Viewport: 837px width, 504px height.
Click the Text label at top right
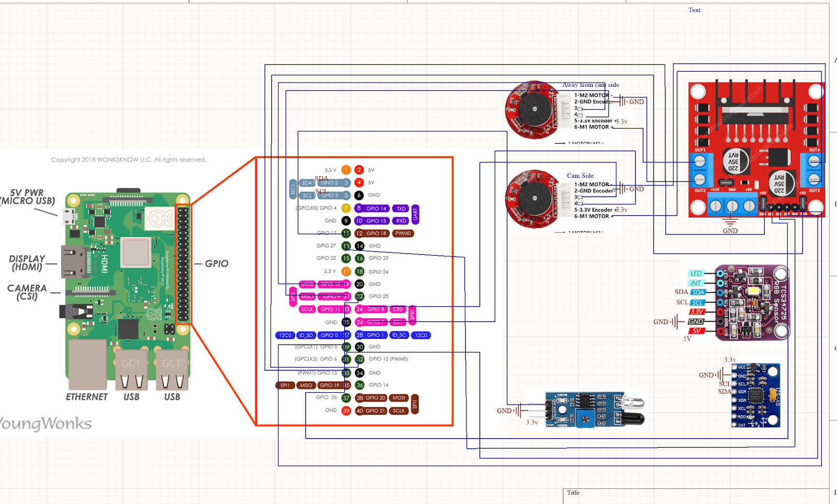(x=695, y=9)
